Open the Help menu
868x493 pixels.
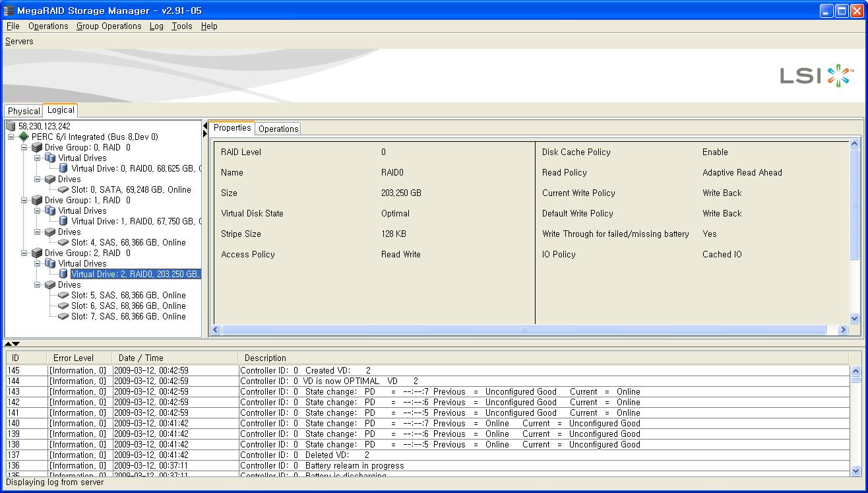tap(209, 26)
